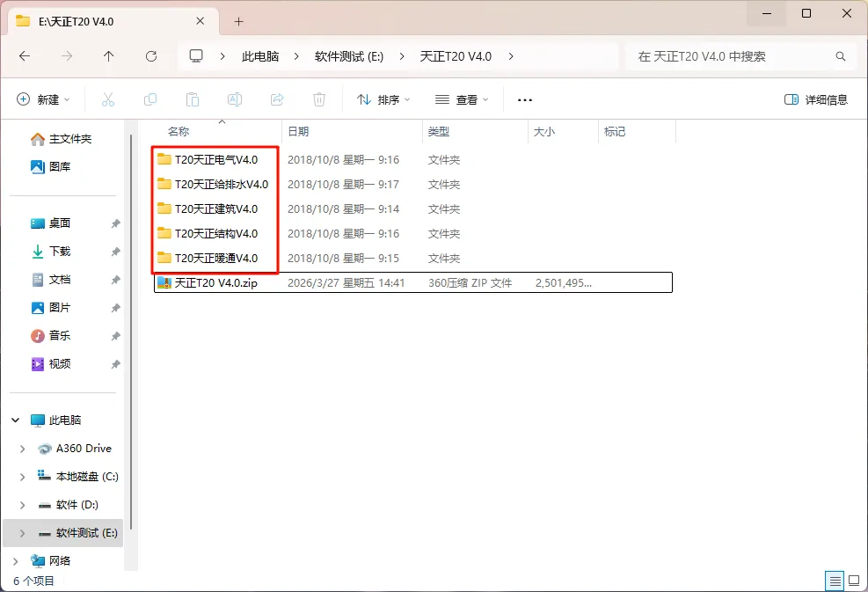Screen dimensions: 868x592
Task: Expand the A360 Drive tree node
Action: click(x=22, y=449)
